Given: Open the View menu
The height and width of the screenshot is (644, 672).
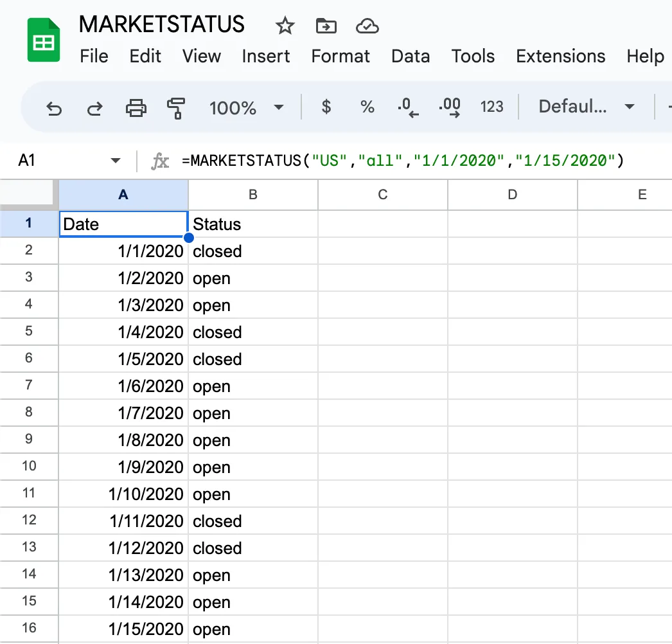Looking at the screenshot, I should coord(202,56).
